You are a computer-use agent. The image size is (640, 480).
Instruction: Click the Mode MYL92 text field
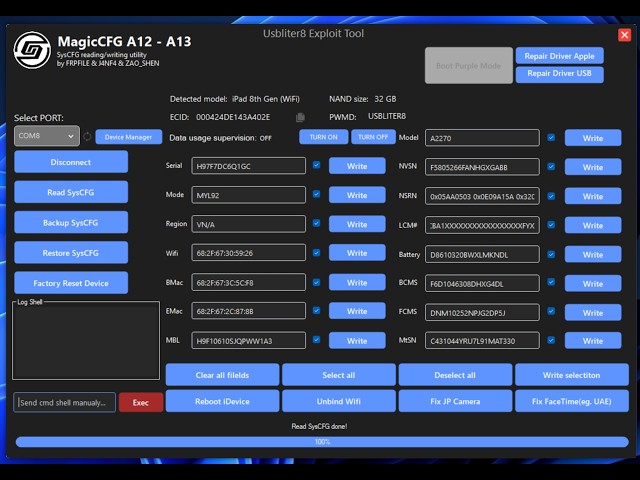tap(249, 195)
